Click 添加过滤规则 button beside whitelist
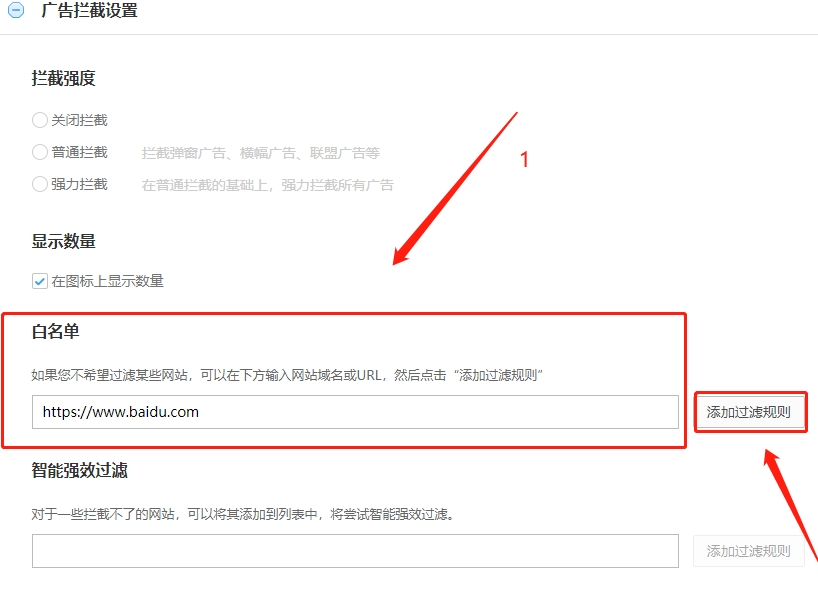Viewport: 818px width, 613px height. click(x=749, y=412)
